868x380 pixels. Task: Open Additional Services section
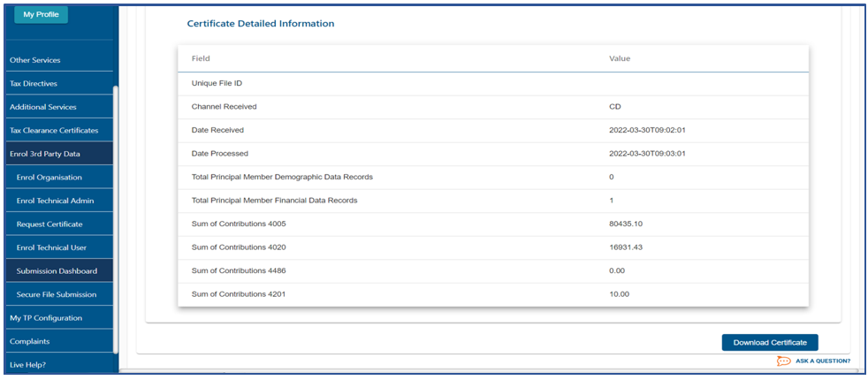pyautogui.click(x=42, y=107)
